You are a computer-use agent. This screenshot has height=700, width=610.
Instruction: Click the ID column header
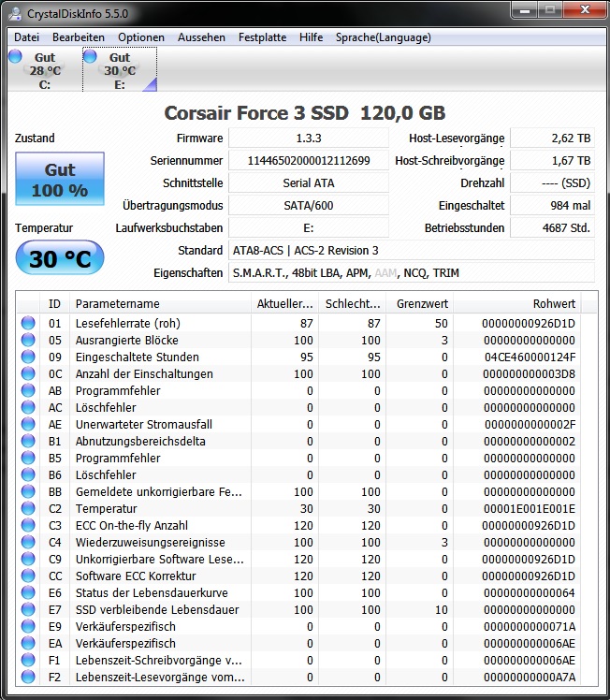54,303
